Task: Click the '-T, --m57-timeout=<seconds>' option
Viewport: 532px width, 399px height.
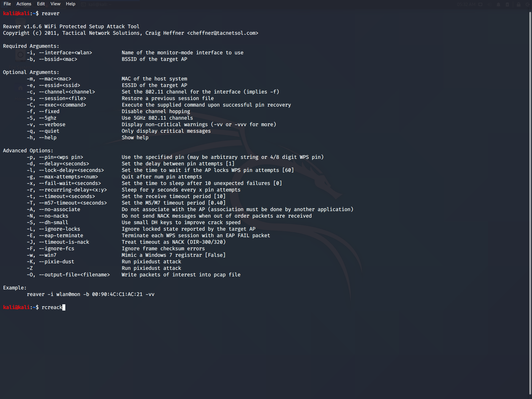Action: pyautogui.click(x=67, y=203)
